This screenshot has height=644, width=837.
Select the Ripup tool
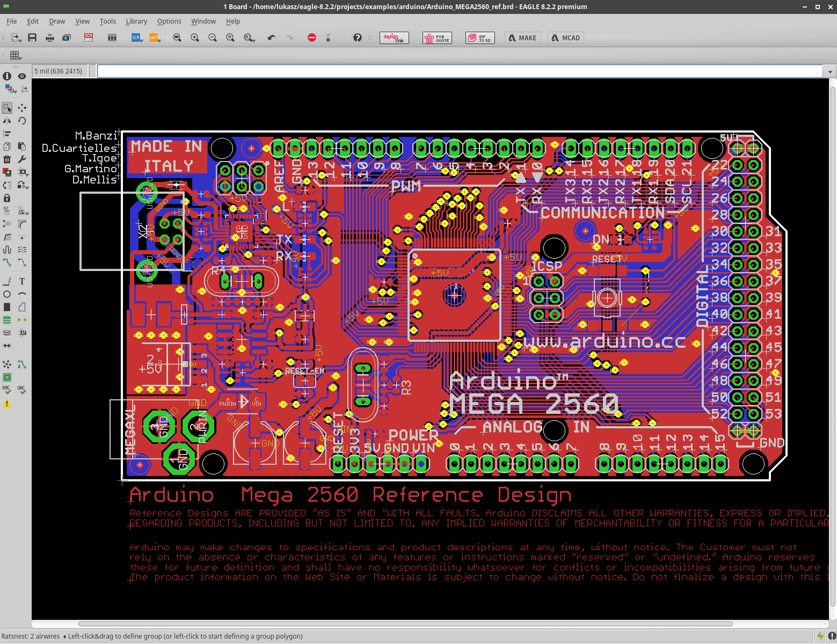point(22,262)
